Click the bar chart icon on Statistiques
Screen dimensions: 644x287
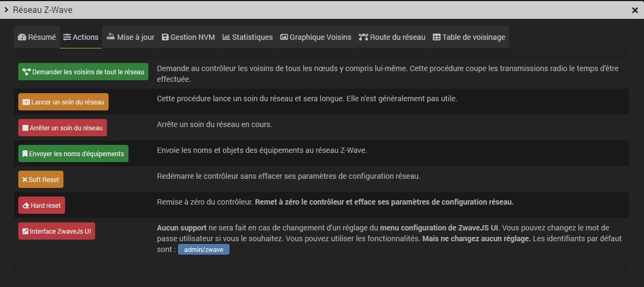(226, 37)
